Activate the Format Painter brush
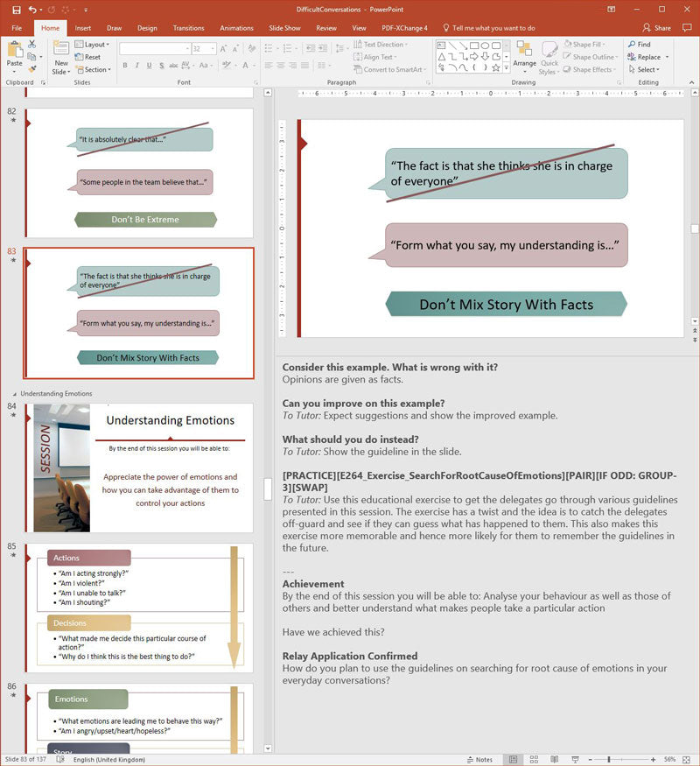The width and height of the screenshot is (700, 766). pos(32,69)
